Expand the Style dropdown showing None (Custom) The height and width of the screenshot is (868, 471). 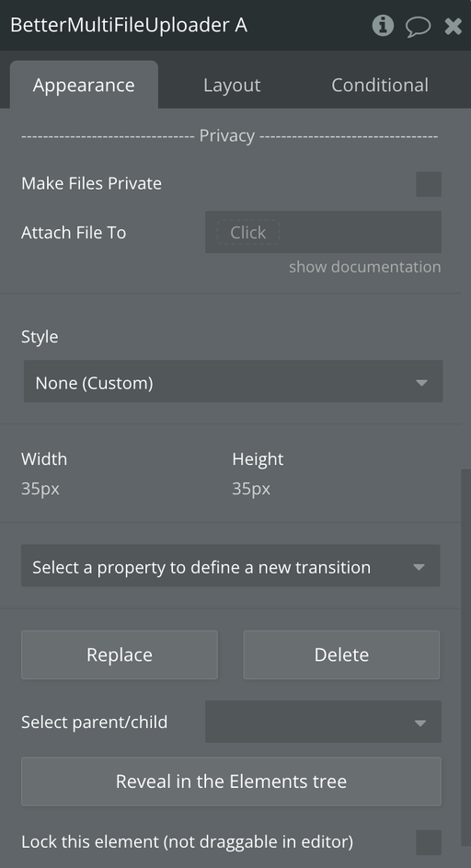(x=233, y=381)
